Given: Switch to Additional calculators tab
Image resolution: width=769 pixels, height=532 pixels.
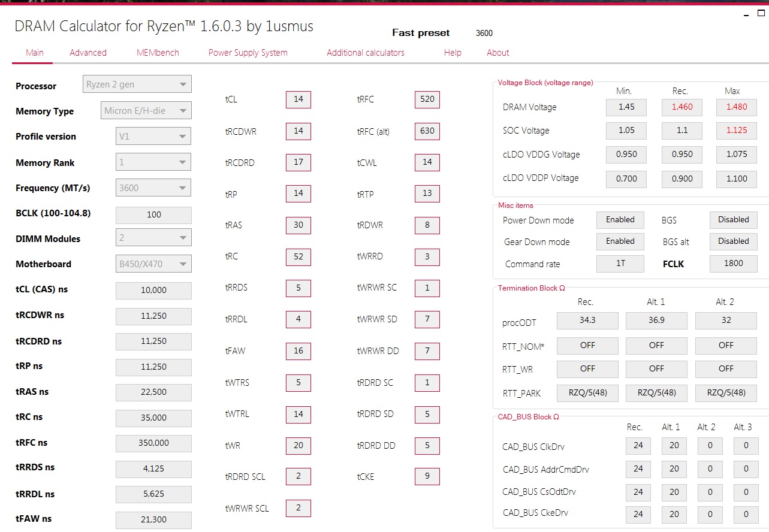Looking at the screenshot, I should (366, 53).
